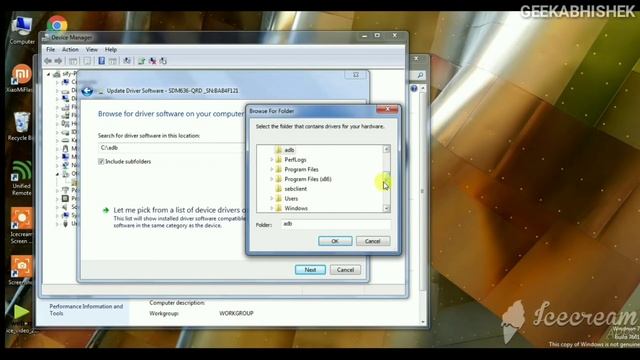Open Performance Information and Tools link

(x=86, y=310)
